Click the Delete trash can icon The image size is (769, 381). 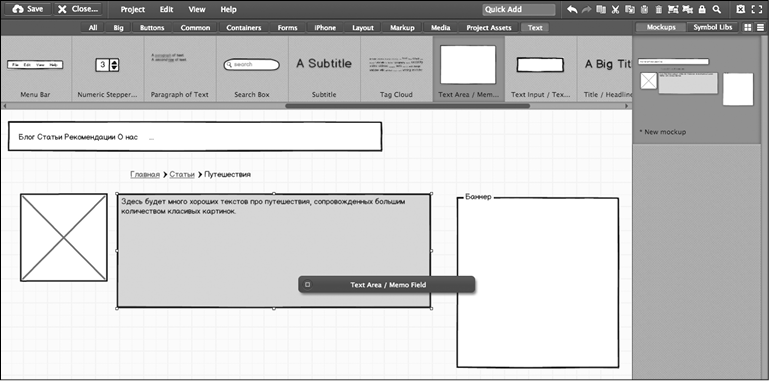(659, 9)
